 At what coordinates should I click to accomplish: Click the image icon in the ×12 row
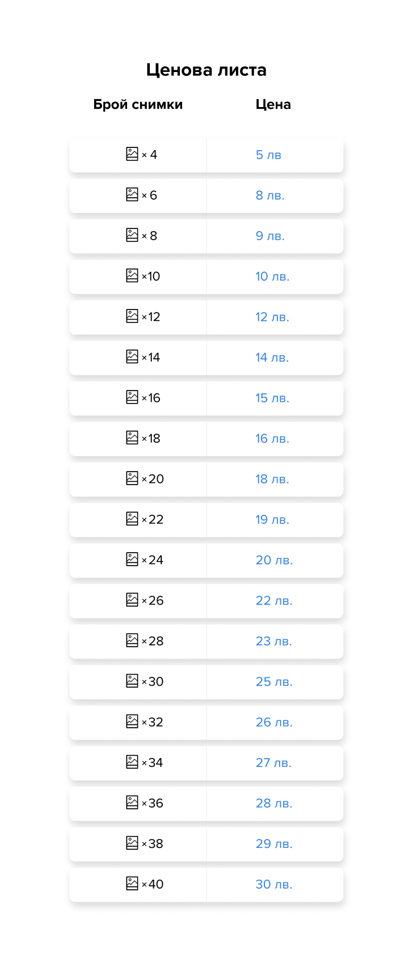click(132, 316)
